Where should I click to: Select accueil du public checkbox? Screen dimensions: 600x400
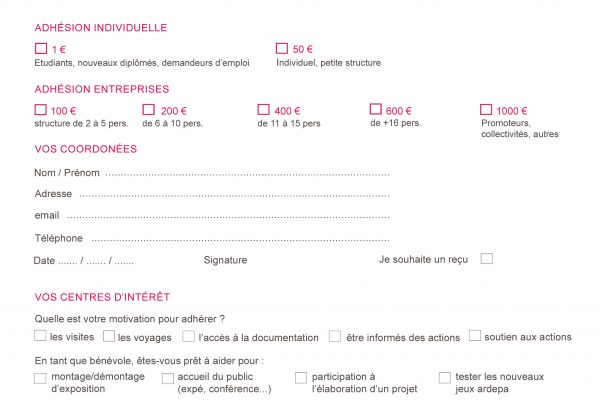coord(168,378)
